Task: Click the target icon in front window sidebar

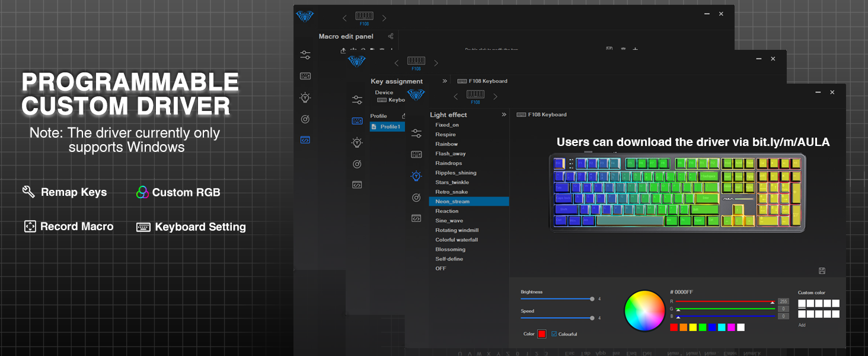Action: pyautogui.click(x=416, y=197)
